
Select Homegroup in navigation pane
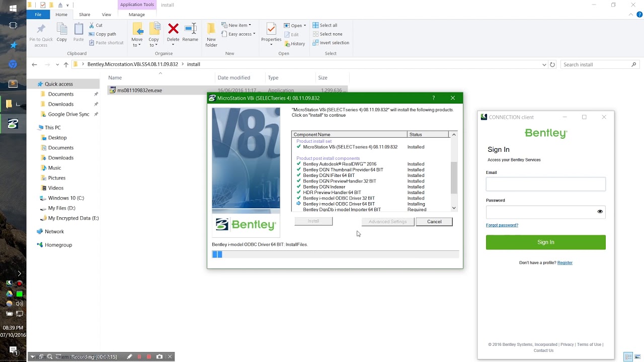[58, 245]
